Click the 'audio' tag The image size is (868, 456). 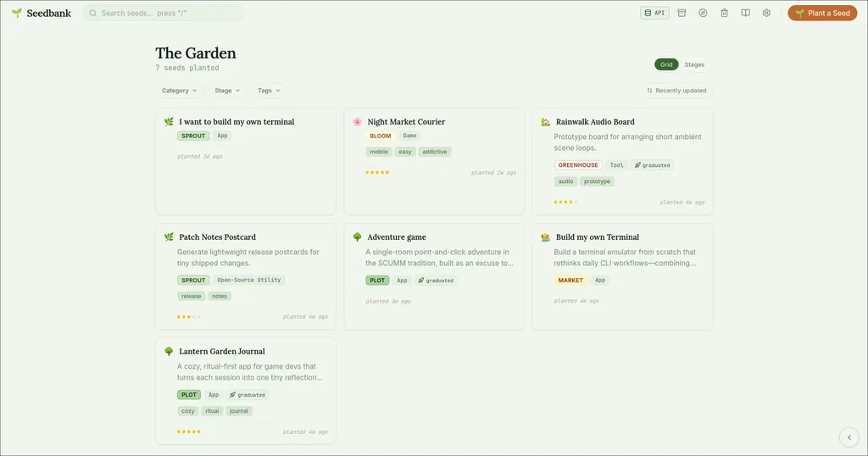[x=565, y=181]
